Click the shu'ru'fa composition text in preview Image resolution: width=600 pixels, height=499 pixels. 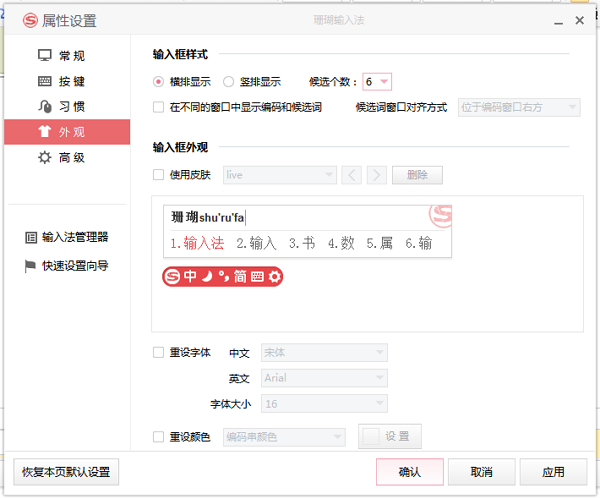click(221, 218)
